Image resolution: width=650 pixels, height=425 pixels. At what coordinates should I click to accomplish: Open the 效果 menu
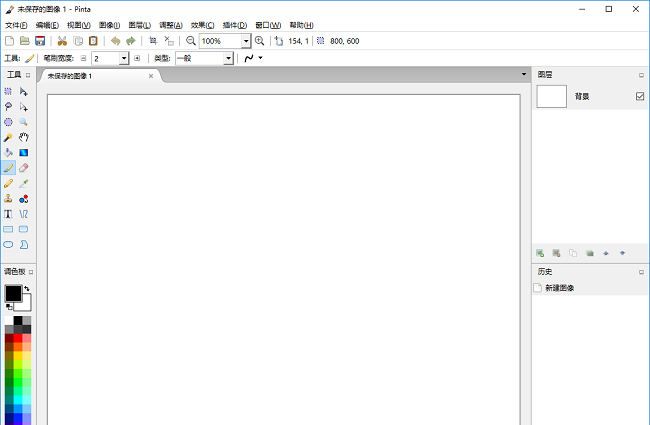click(x=203, y=24)
